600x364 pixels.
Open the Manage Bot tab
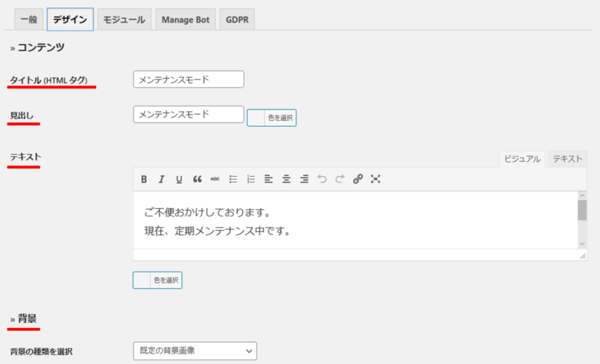[185, 19]
